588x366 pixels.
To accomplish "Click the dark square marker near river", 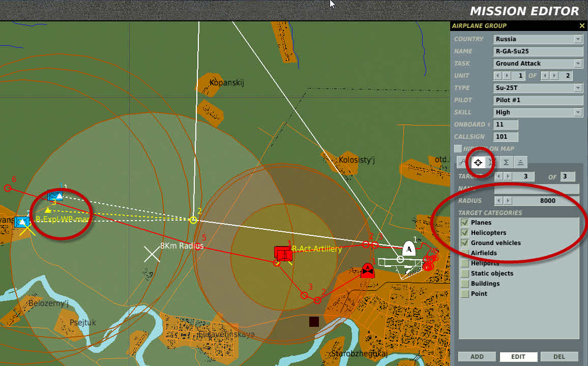I will [314, 322].
